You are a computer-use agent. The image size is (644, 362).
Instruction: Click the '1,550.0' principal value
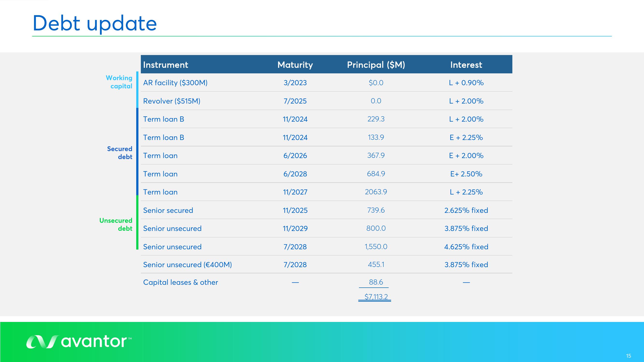coord(376,247)
